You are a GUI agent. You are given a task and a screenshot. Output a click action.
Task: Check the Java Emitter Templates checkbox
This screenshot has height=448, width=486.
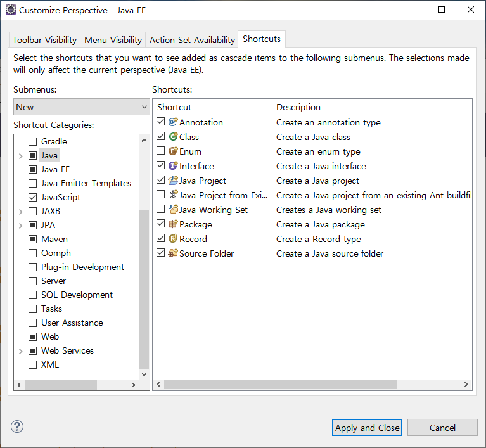click(32, 184)
